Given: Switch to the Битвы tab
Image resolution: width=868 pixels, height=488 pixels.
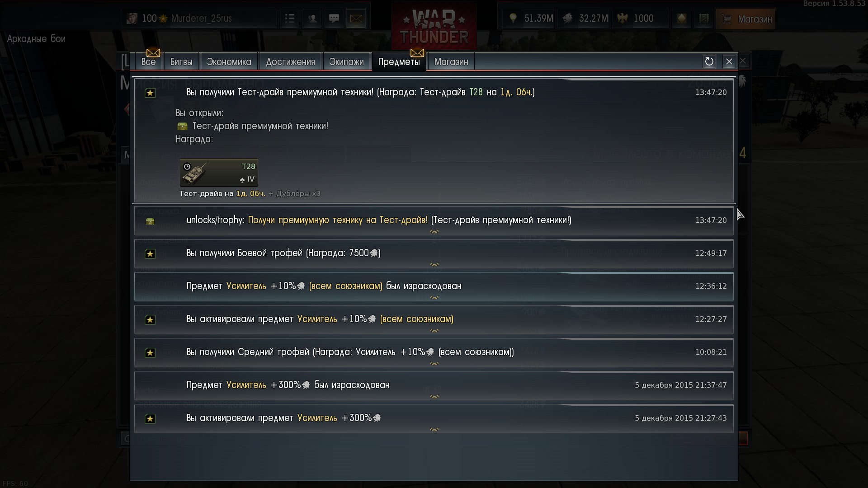Looking at the screenshot, I should coord(181,62).
